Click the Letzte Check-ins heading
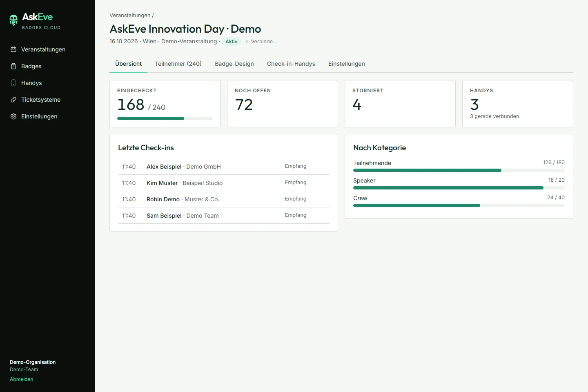 [x=146, y=148]
